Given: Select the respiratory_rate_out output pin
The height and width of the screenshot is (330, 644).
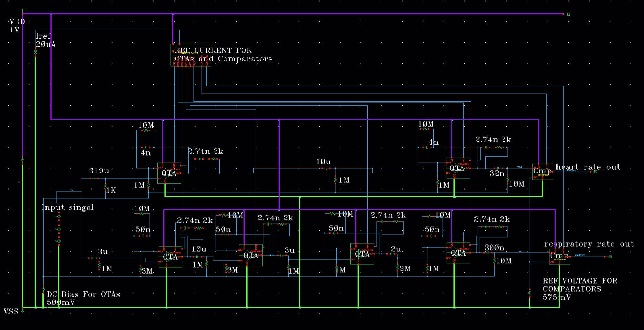Looking at the screenshot, I should coord(610,257).
